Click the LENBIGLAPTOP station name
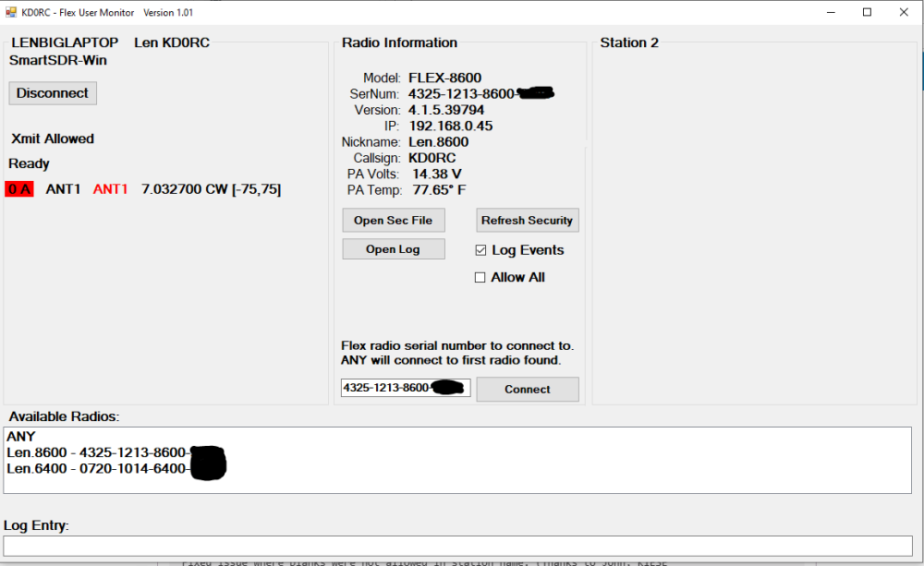 pyautogui.click(x=65, y=42)
